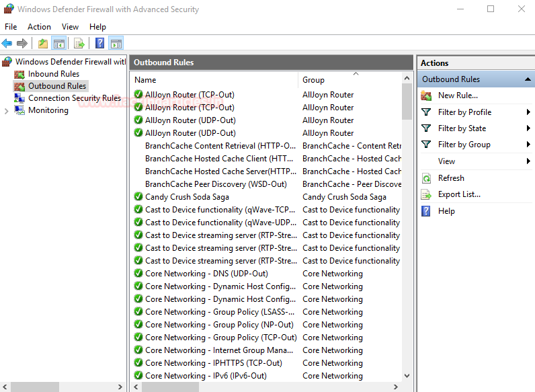The height and width of the screenshot is (392, 535).
Task: Collapse the Outbound Rules actions section
Action: 528,79
